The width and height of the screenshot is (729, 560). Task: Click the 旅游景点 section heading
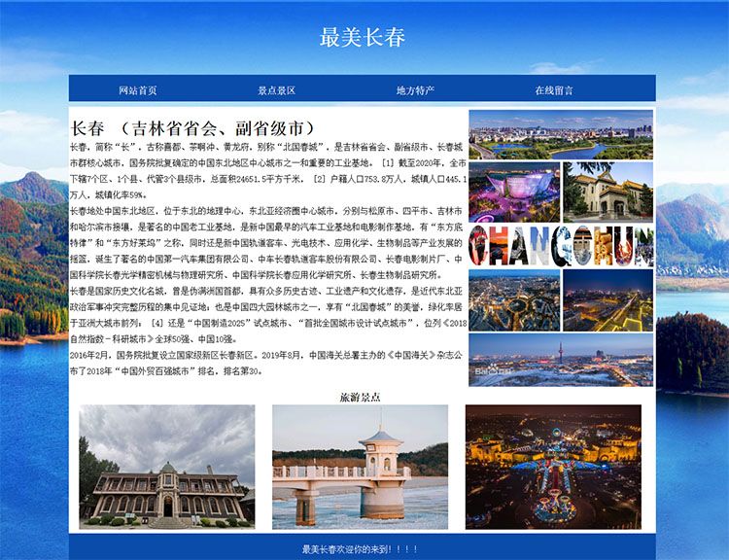[359, 397]
